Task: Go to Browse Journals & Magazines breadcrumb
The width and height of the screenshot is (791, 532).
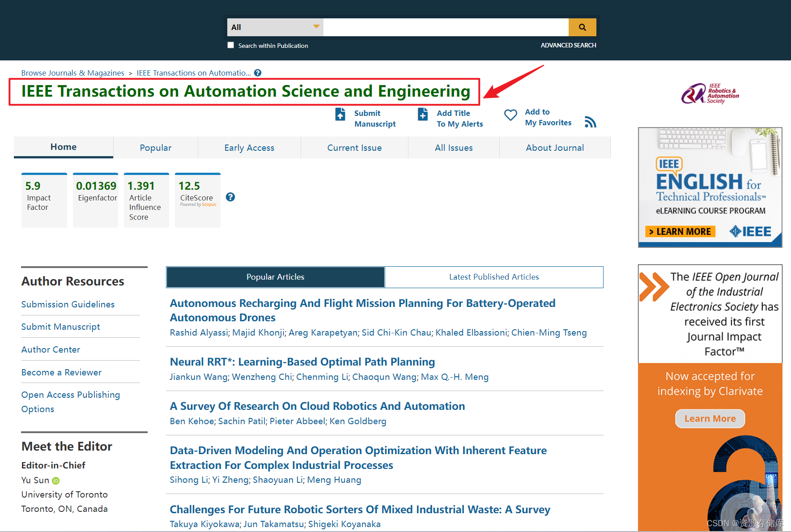Action: click(x=73, y=73)
